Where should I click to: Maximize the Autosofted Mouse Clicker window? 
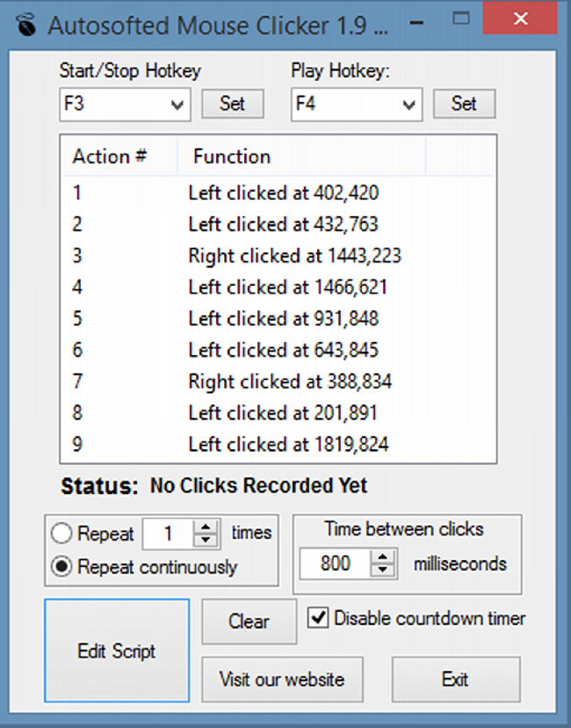tap(460, 19)
